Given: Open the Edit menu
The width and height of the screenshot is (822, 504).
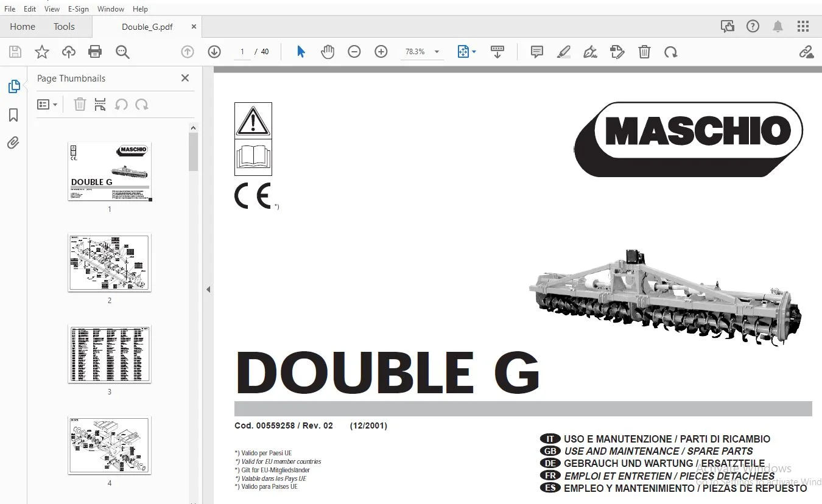Looking at the screenshot, I should pyautogui.click(x=30, y=9).
